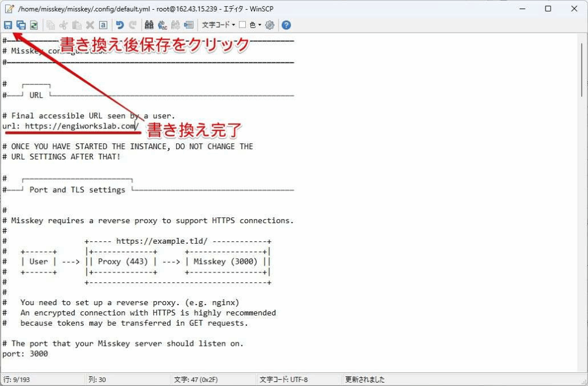Click the 'Proxy (443)' diagram text
Viewport: 588px width, 386px height.
123,262
